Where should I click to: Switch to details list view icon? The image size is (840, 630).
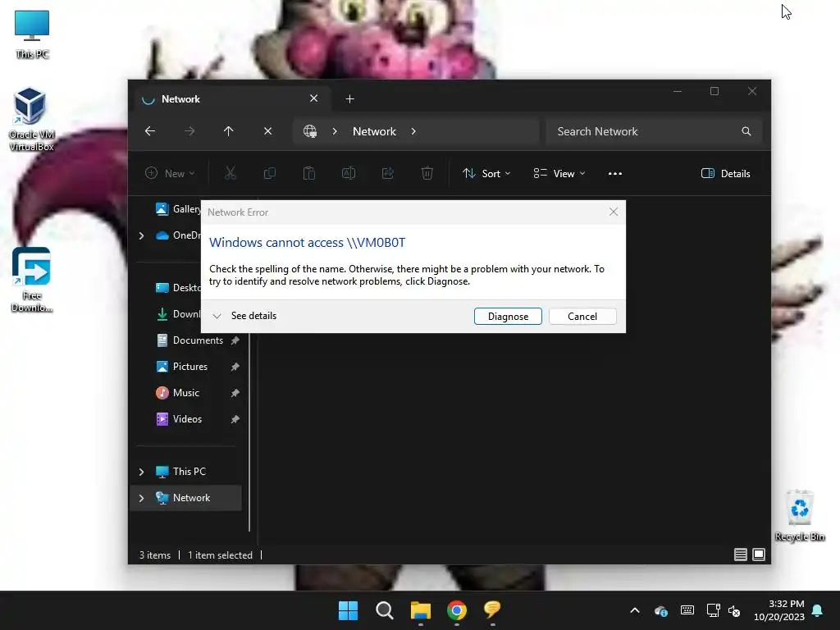(x=741, y=555)
